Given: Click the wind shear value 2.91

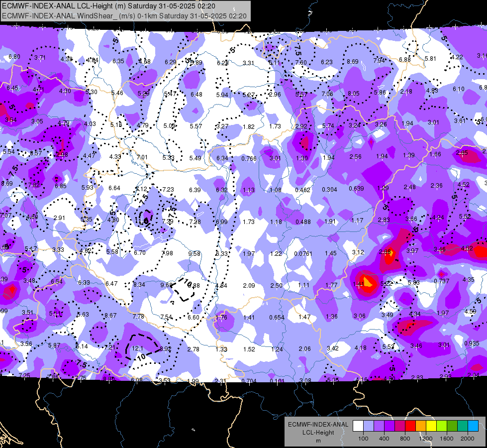Looking at the screenshot, I should 59,218.
